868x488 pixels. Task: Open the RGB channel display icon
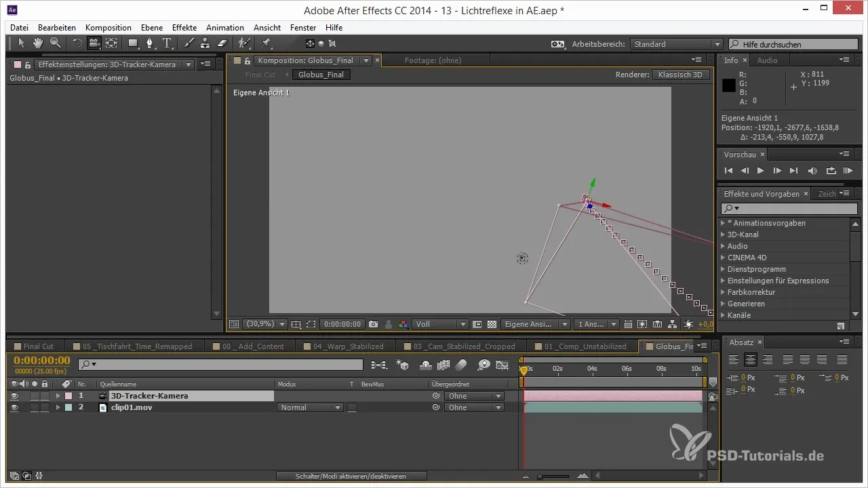click(403, 325)
